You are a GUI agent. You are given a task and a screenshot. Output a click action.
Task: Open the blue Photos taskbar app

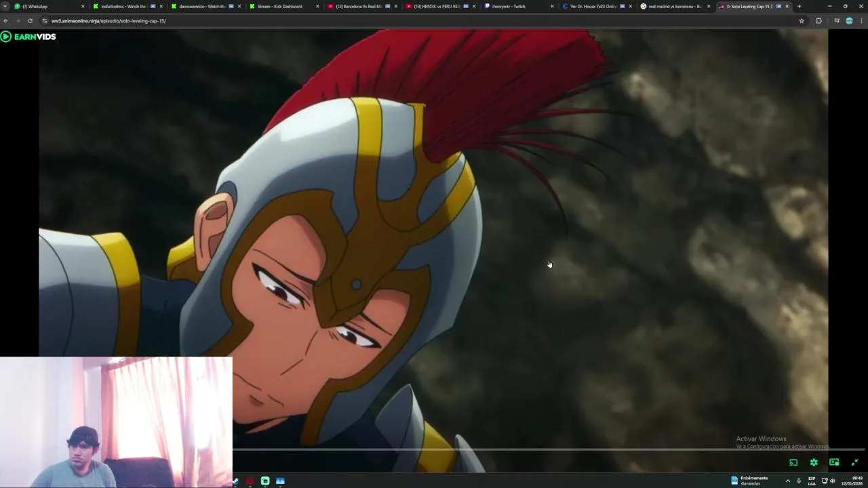click(280, 481)
